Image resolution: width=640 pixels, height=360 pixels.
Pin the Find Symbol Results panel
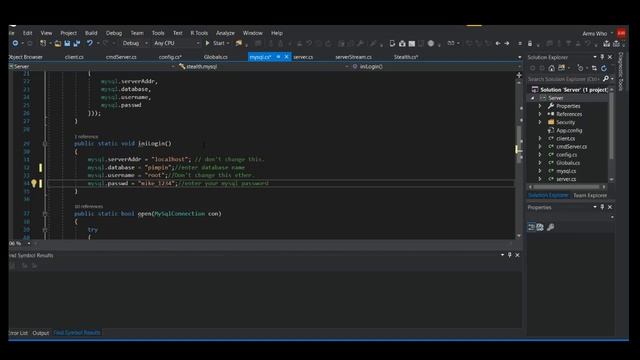pos(509,255)
